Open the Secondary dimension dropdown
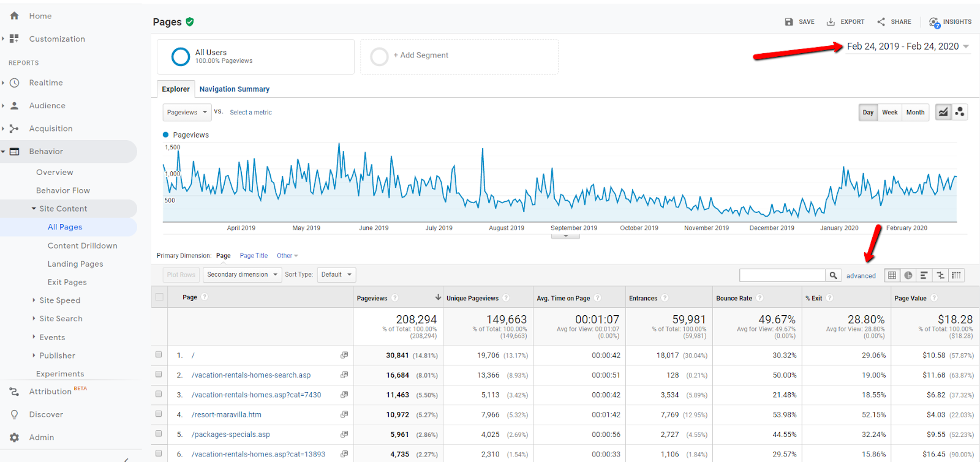The width and height of the screenshot is (980, 462). coord(242,275)
